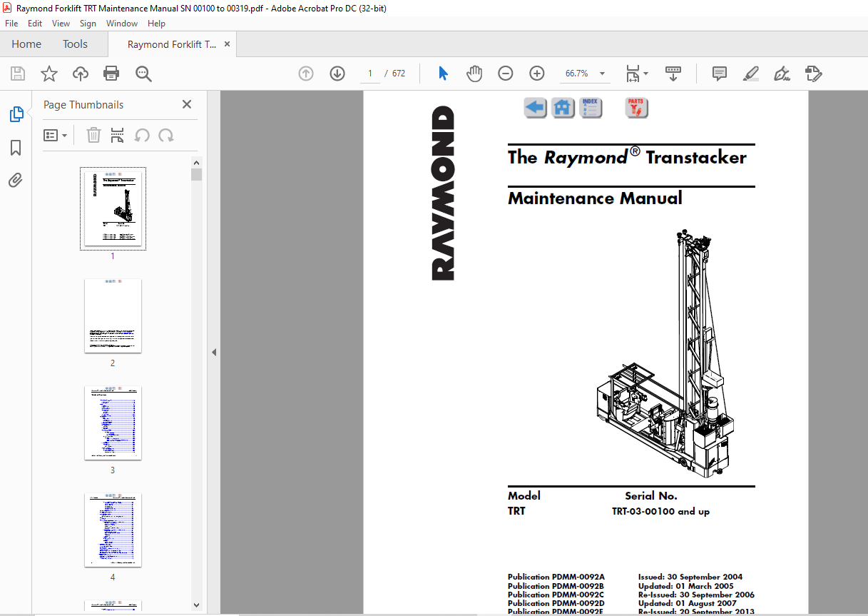Select the Highlight text pen tool
The image size is (868, 616).
tap(750, 74)
